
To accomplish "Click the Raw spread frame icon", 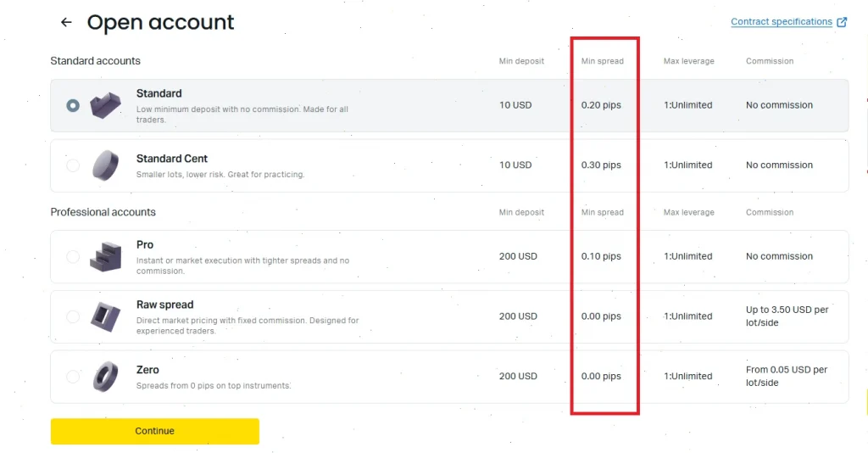I will click(x=105, y=316).
